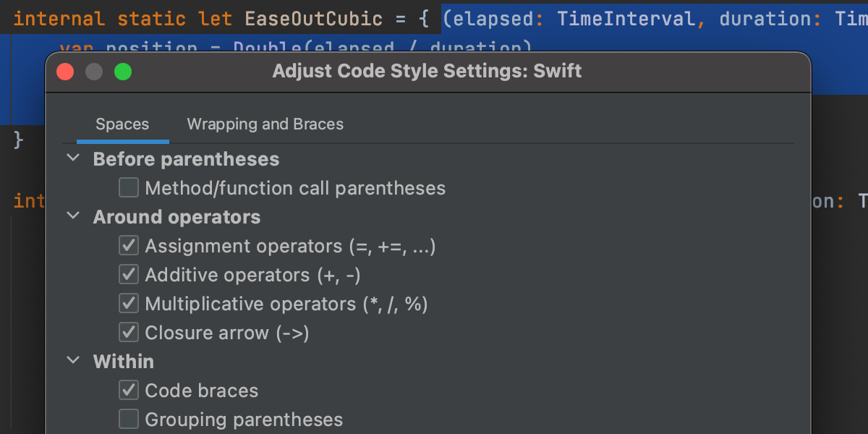Switch to Wrapping and Braces tab
Screen dimensions: 868x434
tap(265, 124)
